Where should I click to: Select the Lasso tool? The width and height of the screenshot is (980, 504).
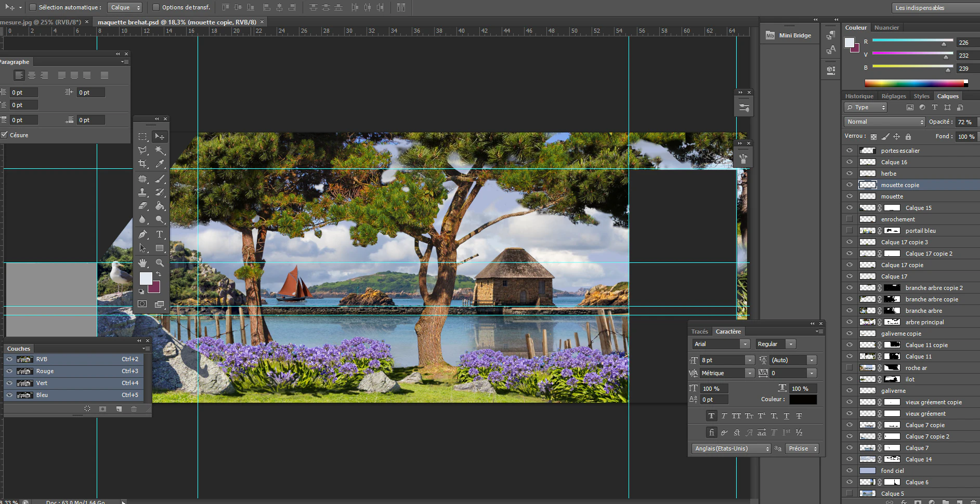point(142,150)
